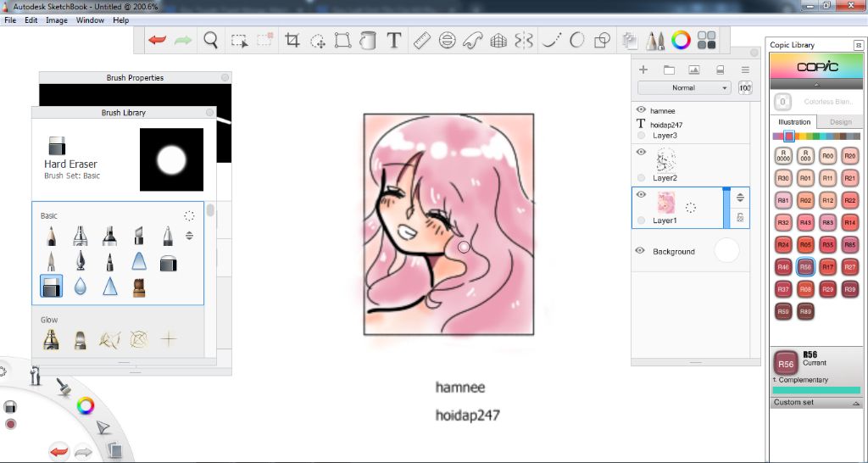Collapse the Copic banner with small arrow

click(816, 85)
